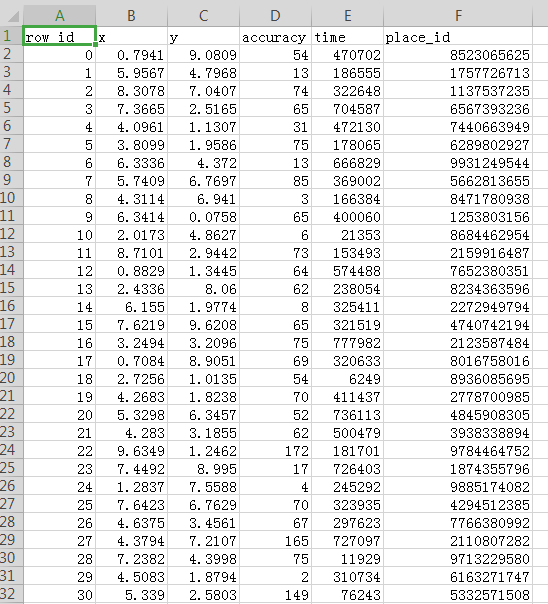Click the x header cell in column B
The height and width of the screenshot is (604, 548).
[x=131, y=36]
